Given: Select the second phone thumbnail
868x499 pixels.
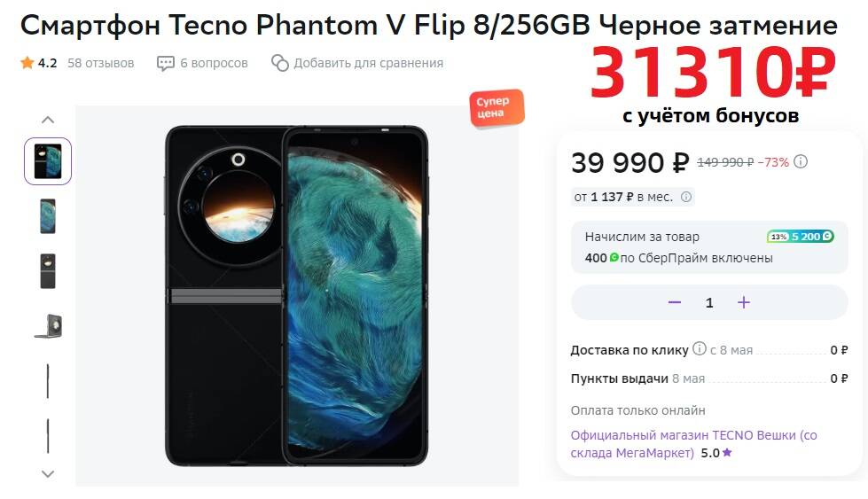Looking at the screenshot, I should [x=48, y=216].
